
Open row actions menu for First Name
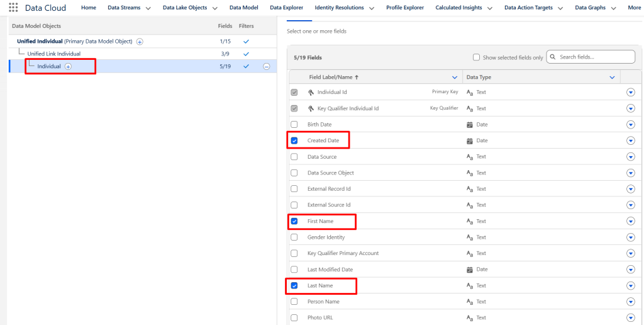[x=631, y=221]
